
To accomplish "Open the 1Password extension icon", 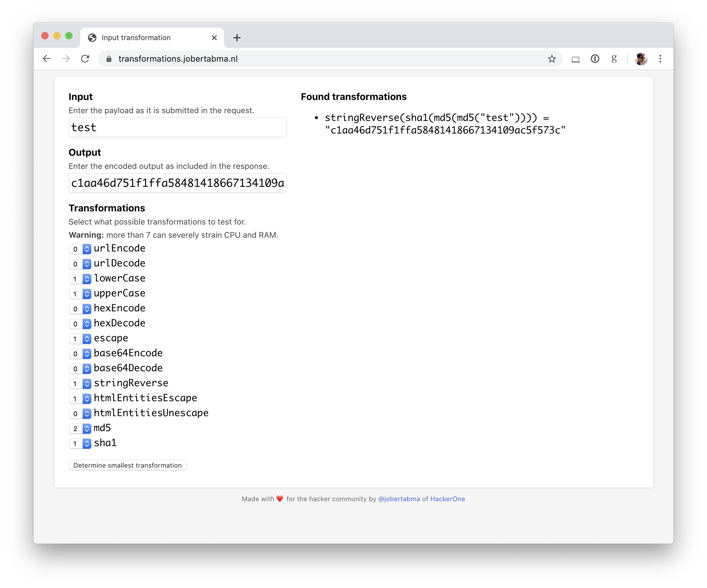I will 595,59.
